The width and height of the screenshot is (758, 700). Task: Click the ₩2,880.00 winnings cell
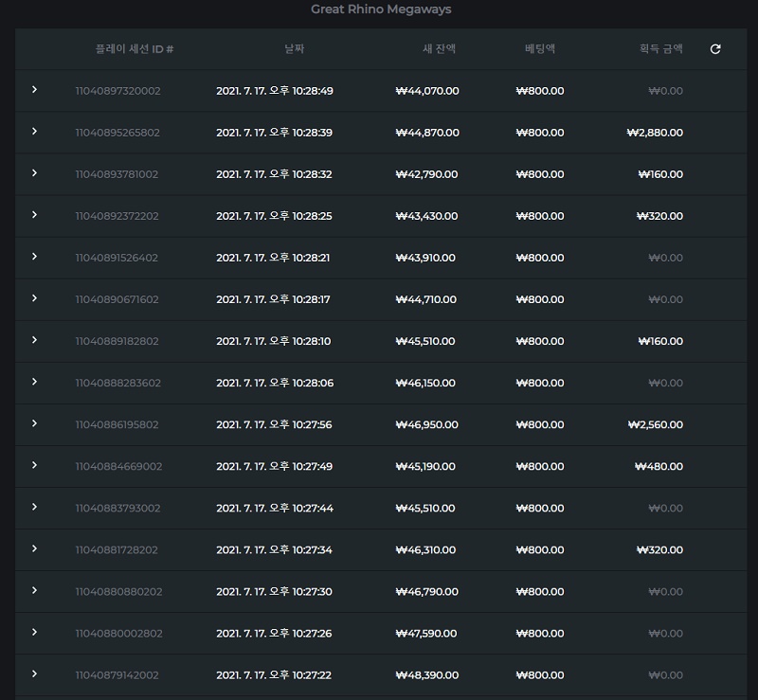pyautogui.click(x=655, y=133)
